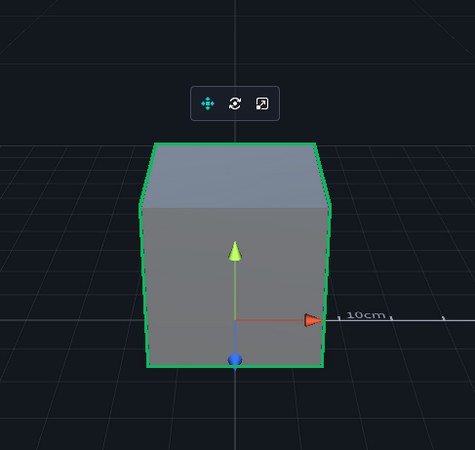Click the rightmost ruler tick mark
This screenshot has height=450, width=475.
click(x=443, y=318)
